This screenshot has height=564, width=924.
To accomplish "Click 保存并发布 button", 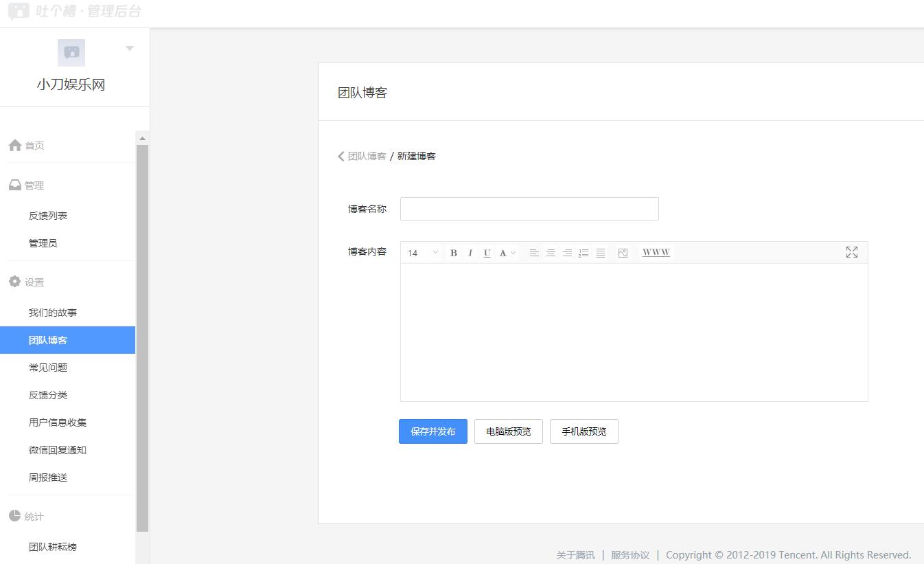I will pos(433,431).
